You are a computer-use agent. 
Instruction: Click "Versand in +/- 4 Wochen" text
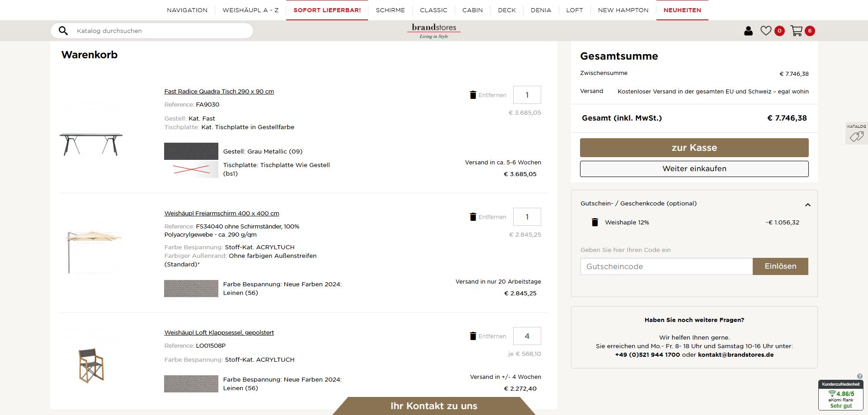click(x=505, y=377)
